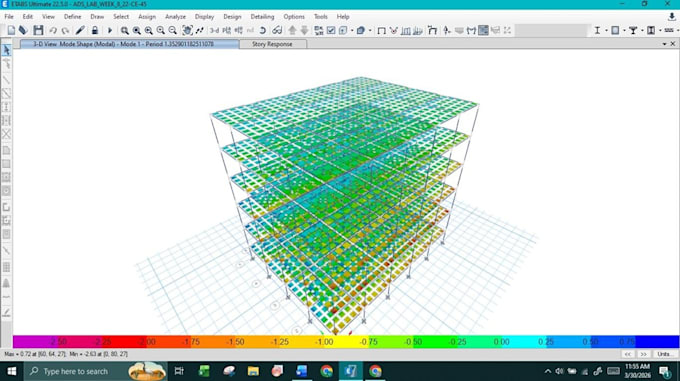Open the 3D extrude view dropdown arrow
Viewport: 680px width, 381px height.
pos(370,30)
